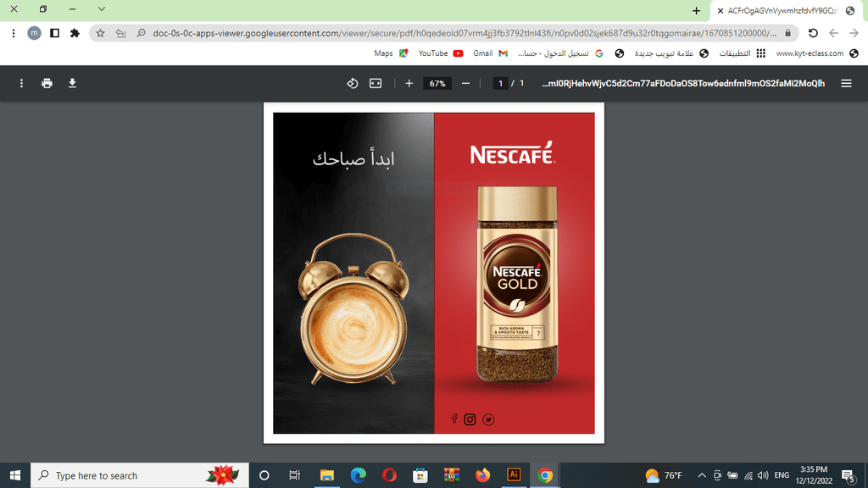Show hidden system tray icons
868x488 pixels.
701,475
